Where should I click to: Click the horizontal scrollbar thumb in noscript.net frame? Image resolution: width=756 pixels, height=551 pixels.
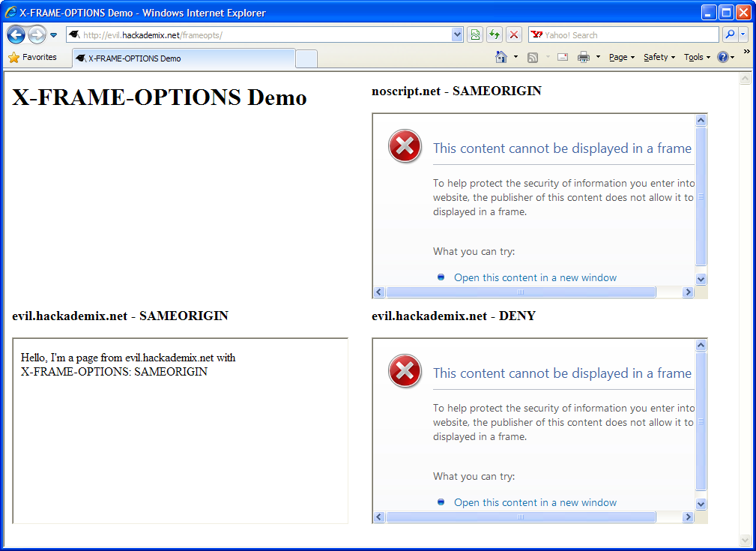pos(521,292)
